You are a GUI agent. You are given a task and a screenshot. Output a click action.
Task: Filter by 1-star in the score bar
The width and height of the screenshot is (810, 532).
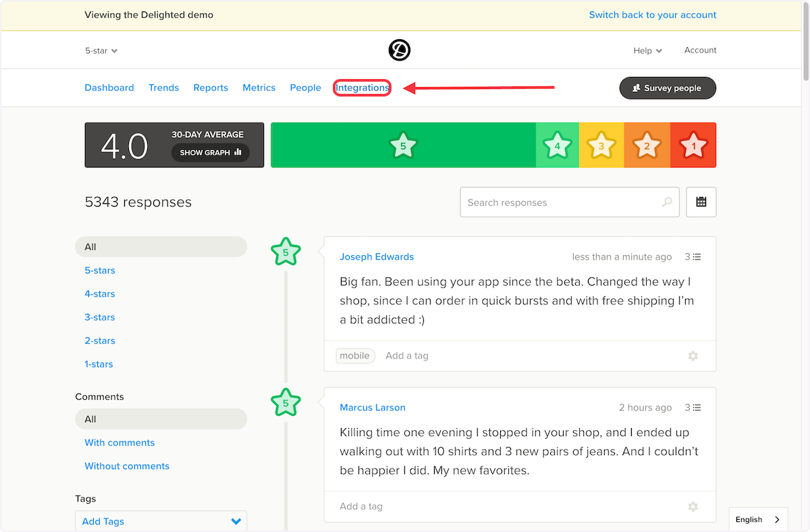pos(693,145)
